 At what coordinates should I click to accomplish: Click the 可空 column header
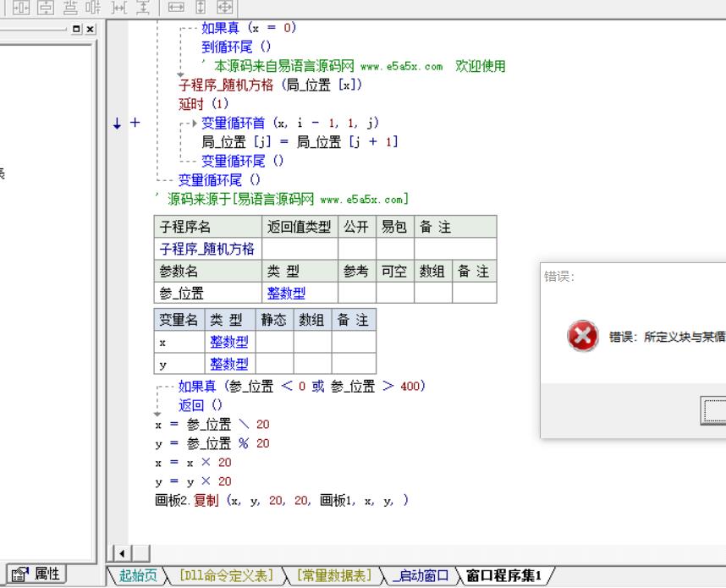[394, 272]
